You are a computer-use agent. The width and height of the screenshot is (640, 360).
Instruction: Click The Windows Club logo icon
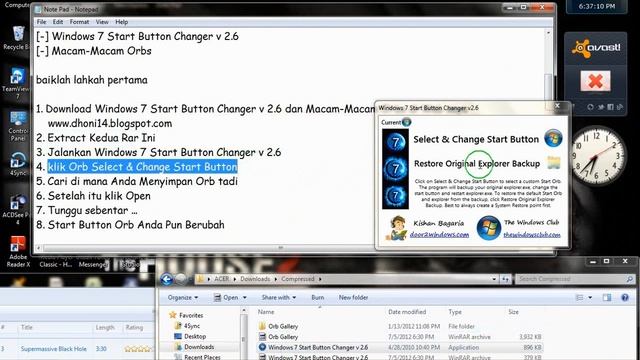coord(488,228)
